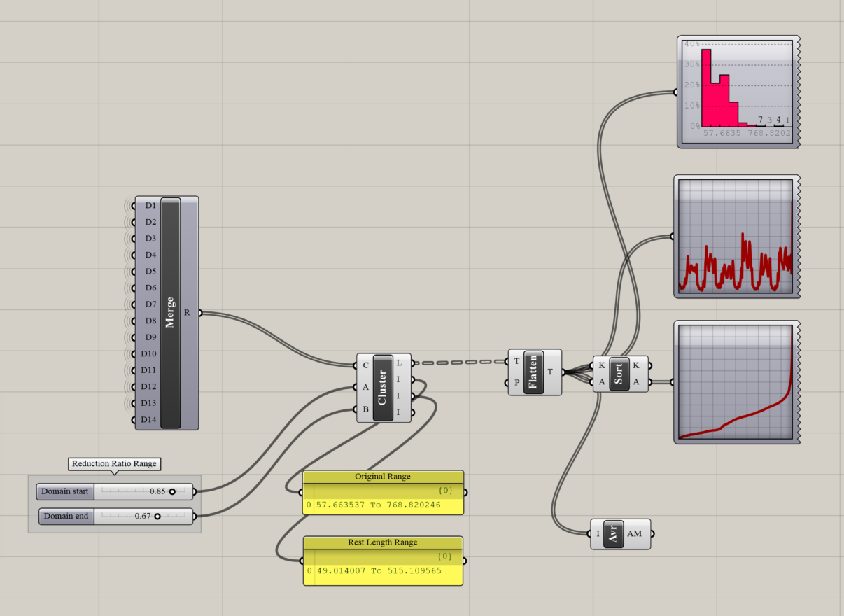Click the Domain start slider handle
844x616 pixels.
pyautogui.click(x=172, y=491)
